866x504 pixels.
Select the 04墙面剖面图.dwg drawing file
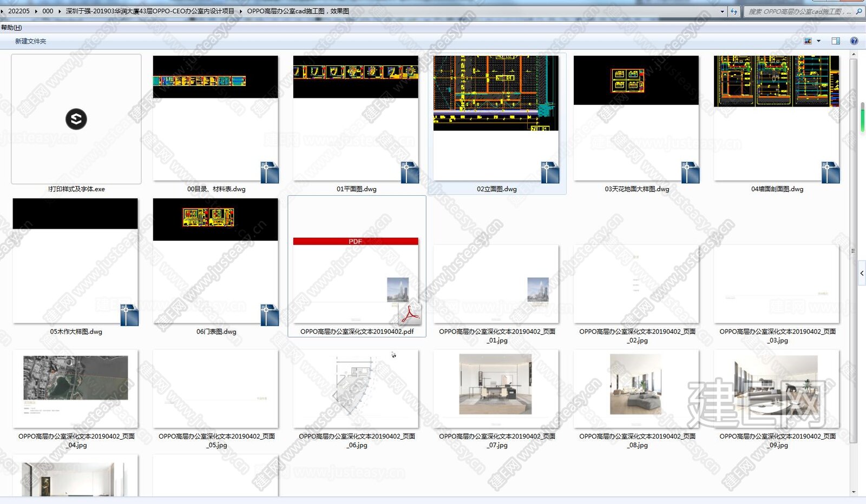pyautogui.click(x=777, y=124)
